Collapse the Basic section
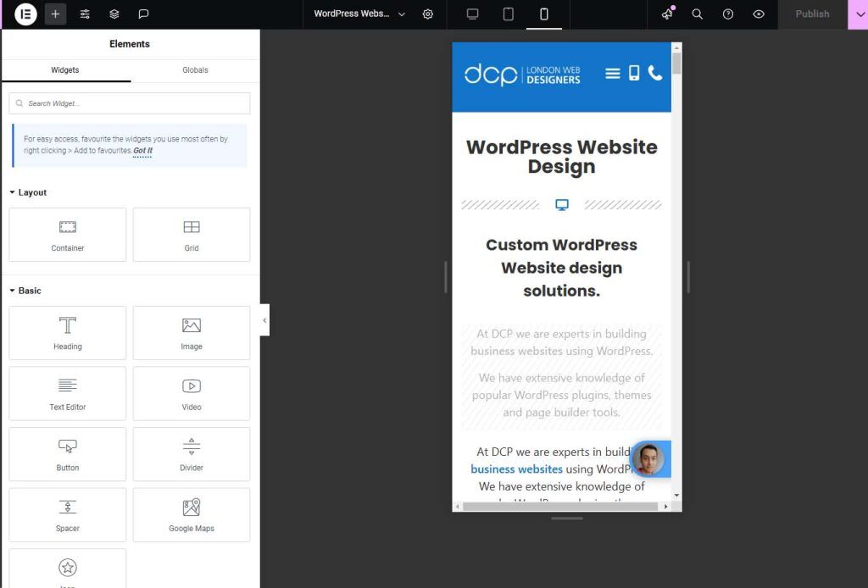The image size is (868, 588). (x=25, y=291)
